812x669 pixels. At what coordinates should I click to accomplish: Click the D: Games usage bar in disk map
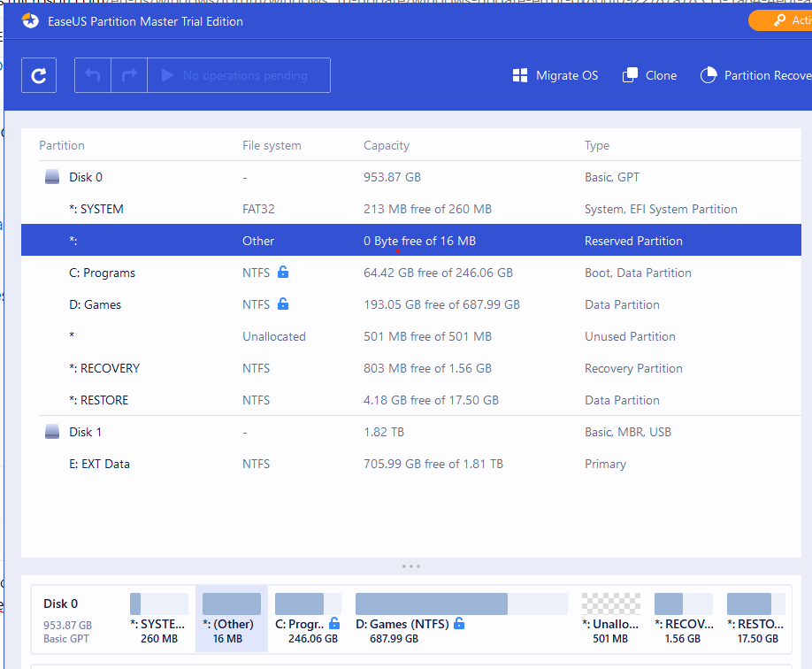click(462, 604)
